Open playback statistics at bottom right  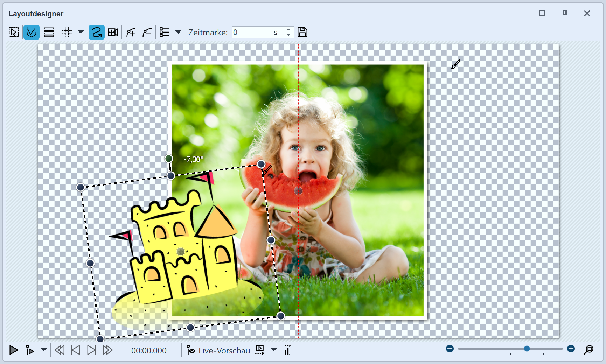287,350
